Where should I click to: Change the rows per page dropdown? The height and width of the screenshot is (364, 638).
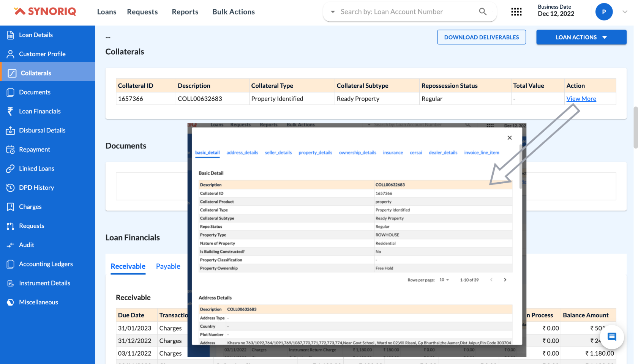point(444,280)
